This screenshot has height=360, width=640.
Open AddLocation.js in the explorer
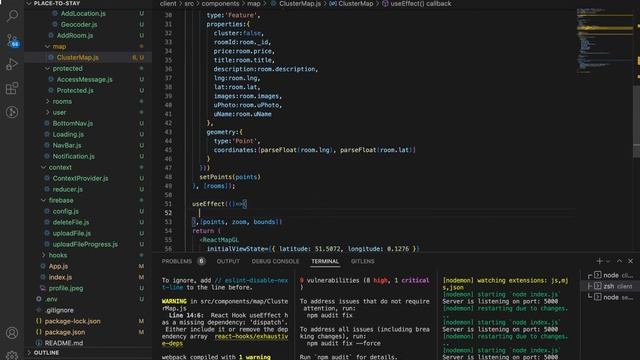pos(83,13)
